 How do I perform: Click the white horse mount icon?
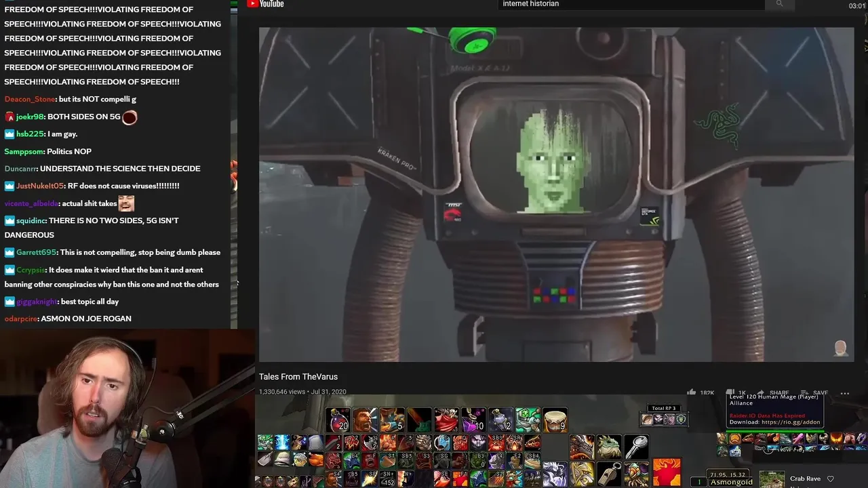[x=555, y=473]
